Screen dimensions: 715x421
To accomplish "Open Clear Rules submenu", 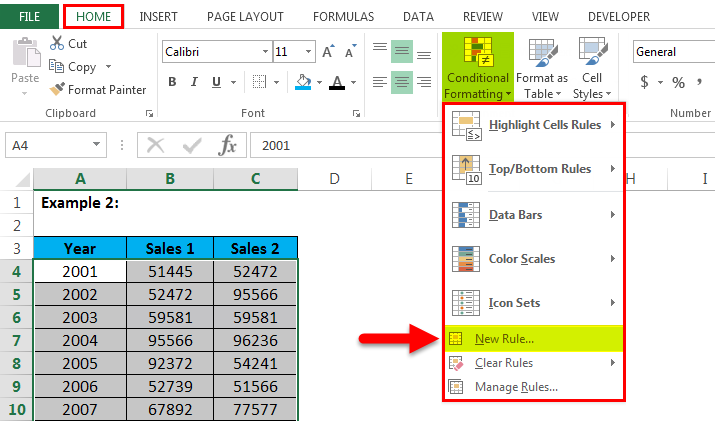I will [x=534, y=363].
